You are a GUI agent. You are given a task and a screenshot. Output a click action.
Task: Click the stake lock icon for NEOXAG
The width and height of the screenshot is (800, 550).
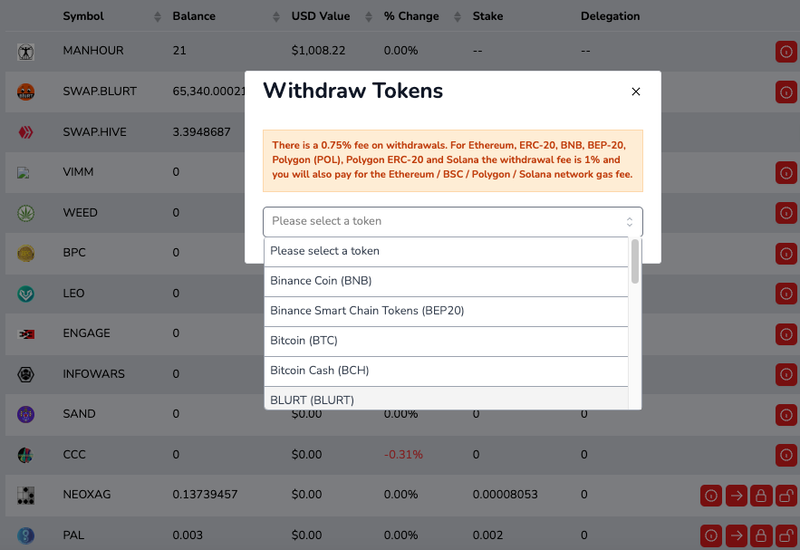pos(762,495)
